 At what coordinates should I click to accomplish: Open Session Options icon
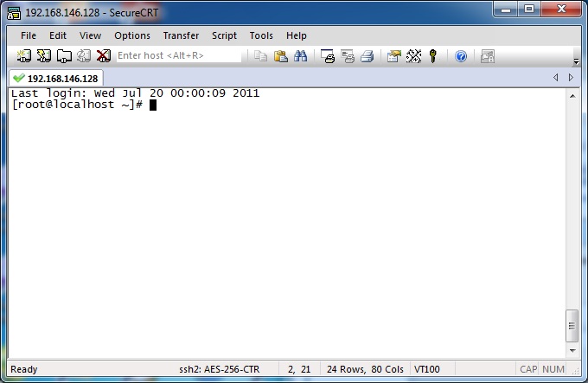click(x=393, y=56)
